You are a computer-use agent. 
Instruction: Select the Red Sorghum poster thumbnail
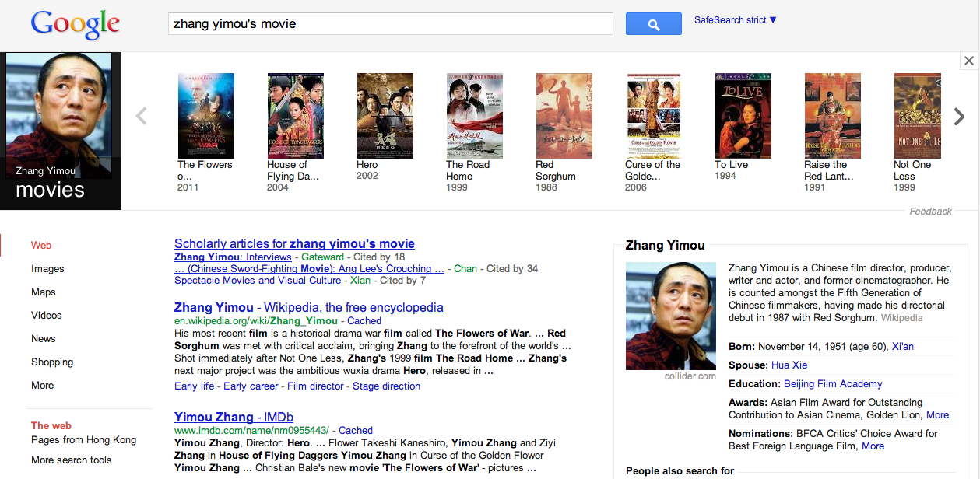pos(564,116)
